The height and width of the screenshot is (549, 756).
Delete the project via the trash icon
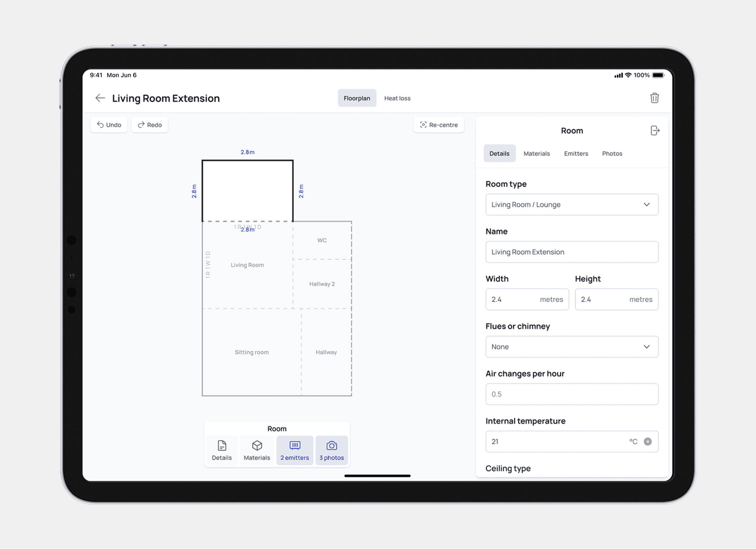pyautogui.click(x=654, y=98)
